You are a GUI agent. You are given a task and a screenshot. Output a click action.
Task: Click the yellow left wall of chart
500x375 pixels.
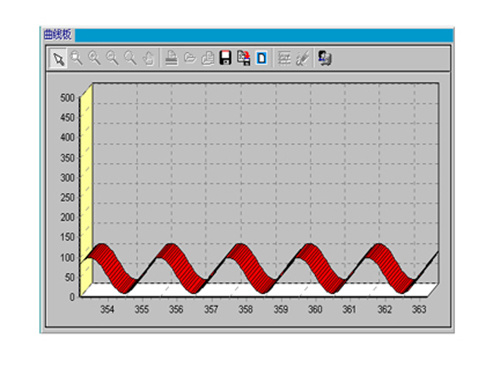[87, 190]
